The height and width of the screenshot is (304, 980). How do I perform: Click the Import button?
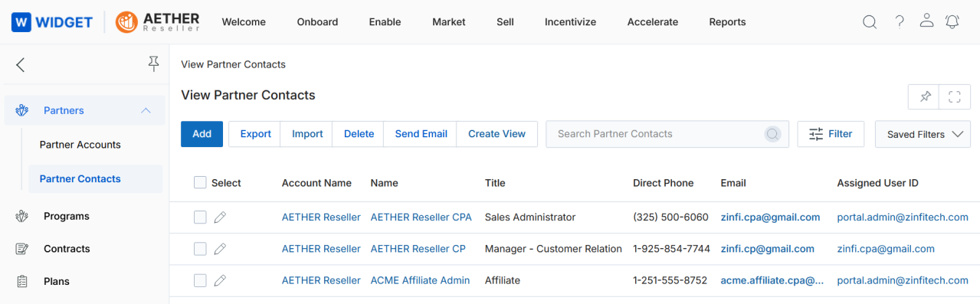tap(307, 134)
